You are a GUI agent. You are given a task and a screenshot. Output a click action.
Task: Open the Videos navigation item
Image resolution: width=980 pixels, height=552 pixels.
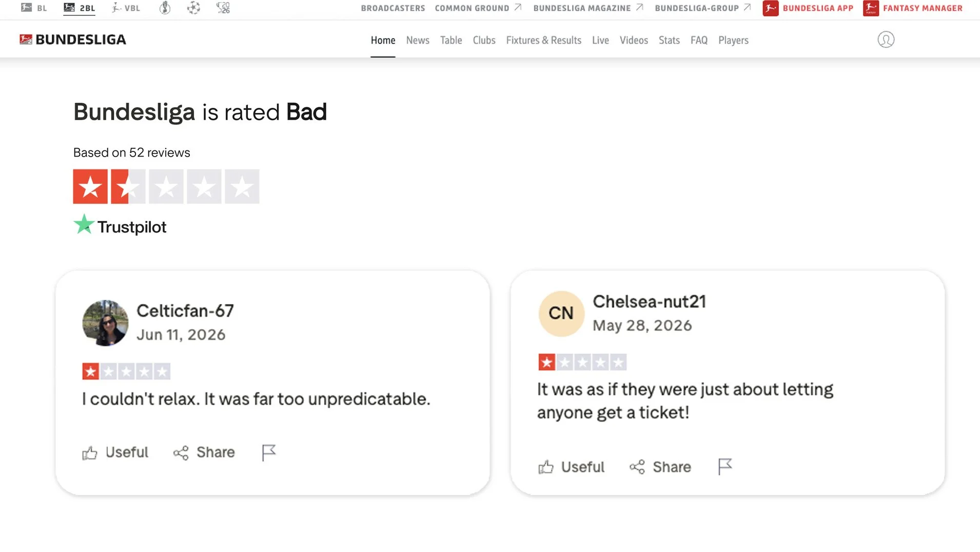point(634,40)
